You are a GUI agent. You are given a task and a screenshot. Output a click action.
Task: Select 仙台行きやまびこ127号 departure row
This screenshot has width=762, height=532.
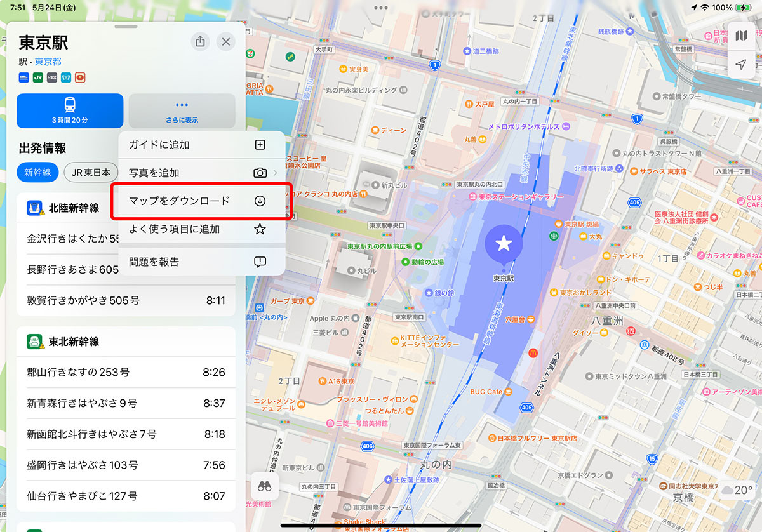coord(126,496)
